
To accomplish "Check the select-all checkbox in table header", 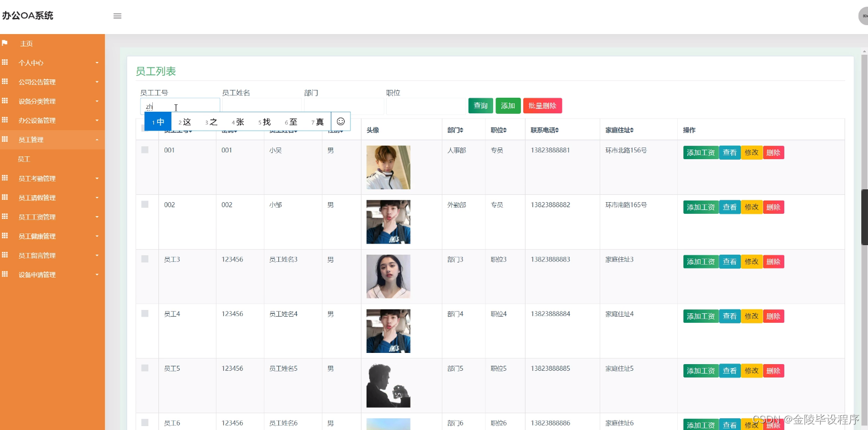I will [146, 127].
